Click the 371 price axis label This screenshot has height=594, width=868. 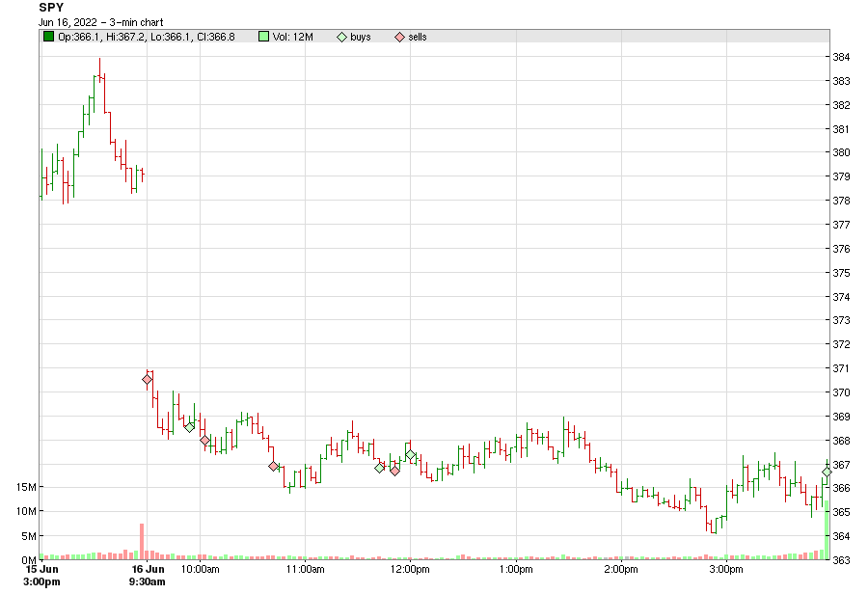(841, 368)
